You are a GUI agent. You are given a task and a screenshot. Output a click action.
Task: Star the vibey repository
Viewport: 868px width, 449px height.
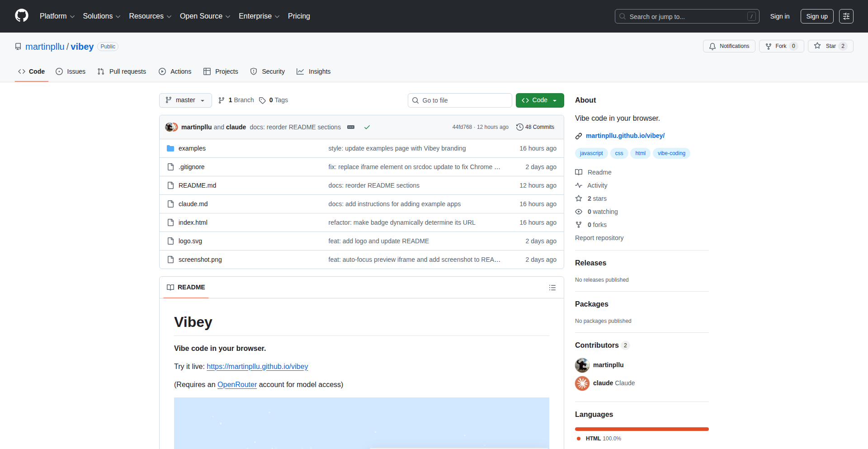830,46
